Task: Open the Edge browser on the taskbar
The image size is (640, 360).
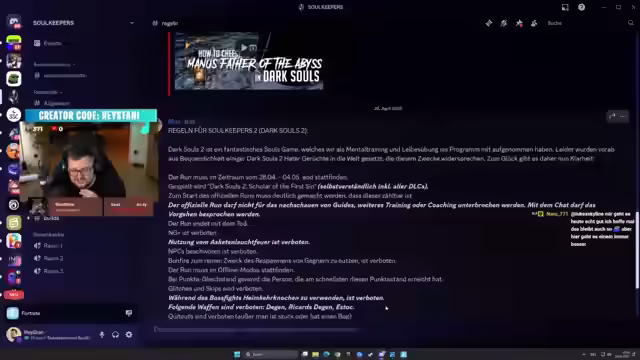Action: pos(326,354)
